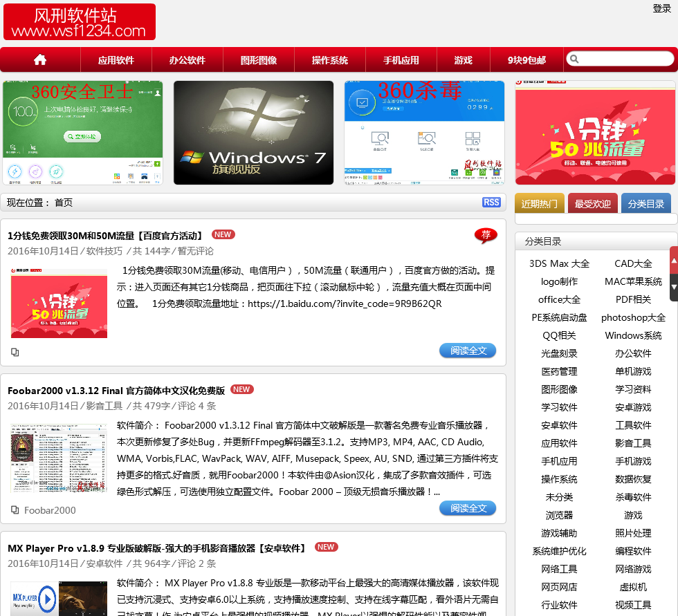Click the magnifier icon in search box
This screenshot has height=616, width=678.
574,59
